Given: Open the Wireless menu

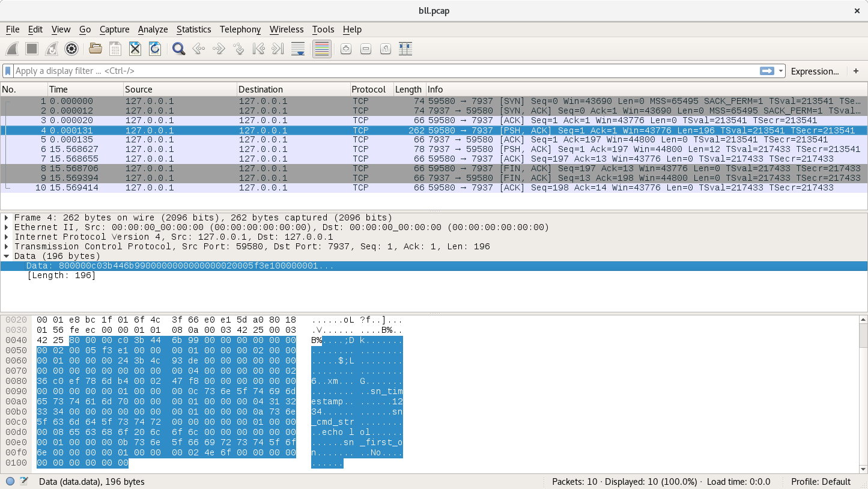Looking at the screenshot, I should [x=287, y=29].
